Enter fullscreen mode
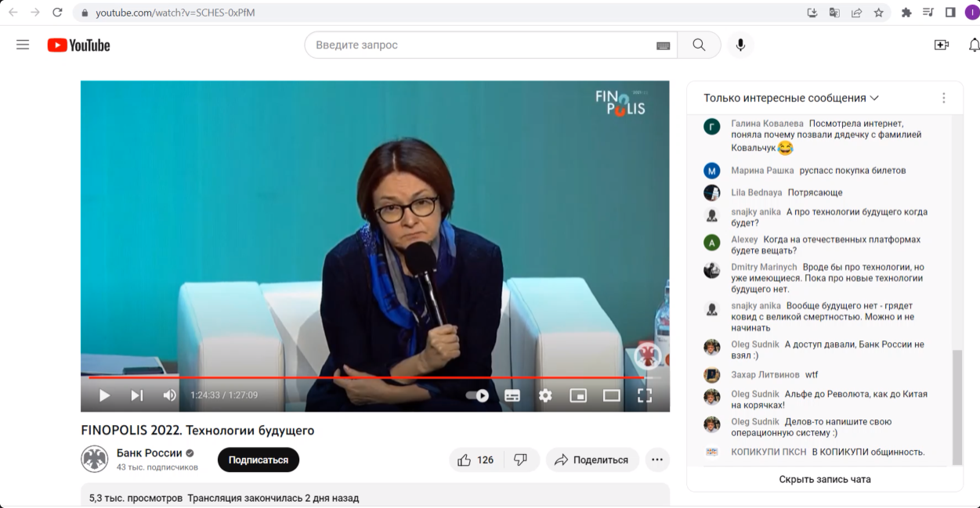980x508 pixels. coord(644,395)
